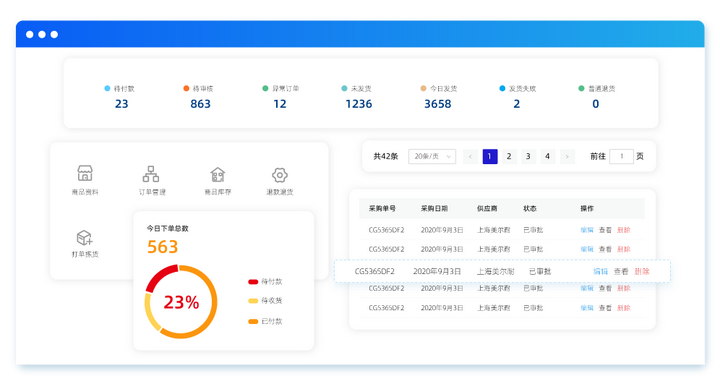Expand the 20条/页 page size dropdown
This screenshot has width=720, height=384.
(x=432, y=157)
